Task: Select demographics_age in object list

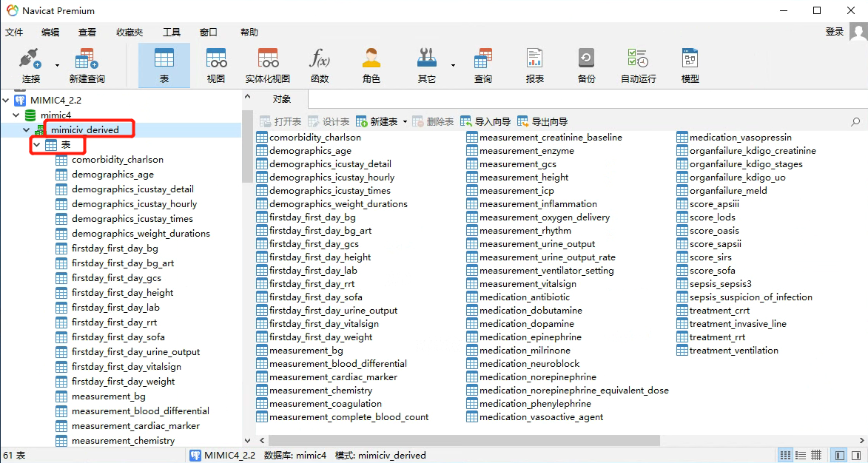Action: point(310,150)
